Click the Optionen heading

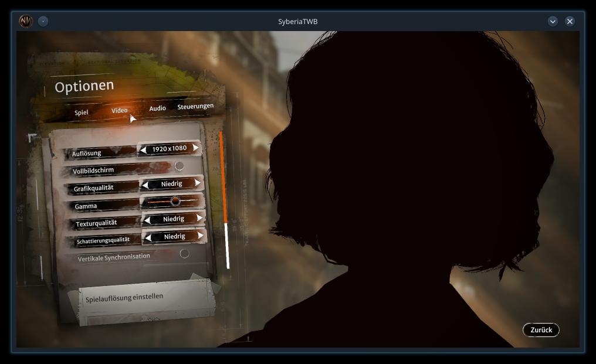[84, 86]
